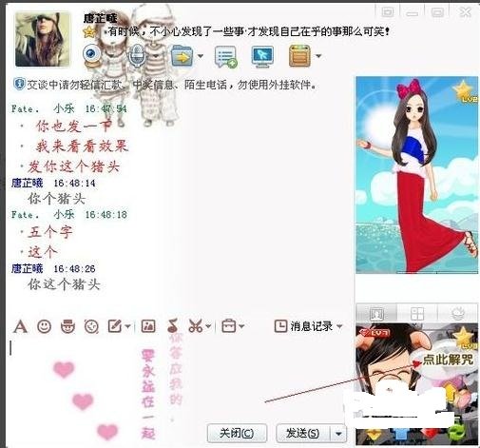
Task: Click the shield security notice icon
Action: click(x=19, y=84)
